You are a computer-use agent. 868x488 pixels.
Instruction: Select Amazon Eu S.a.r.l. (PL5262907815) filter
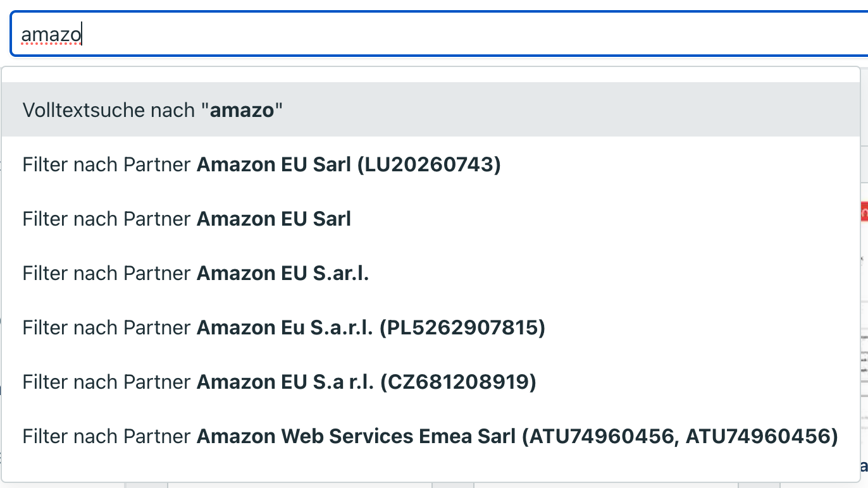click(283, 327)
